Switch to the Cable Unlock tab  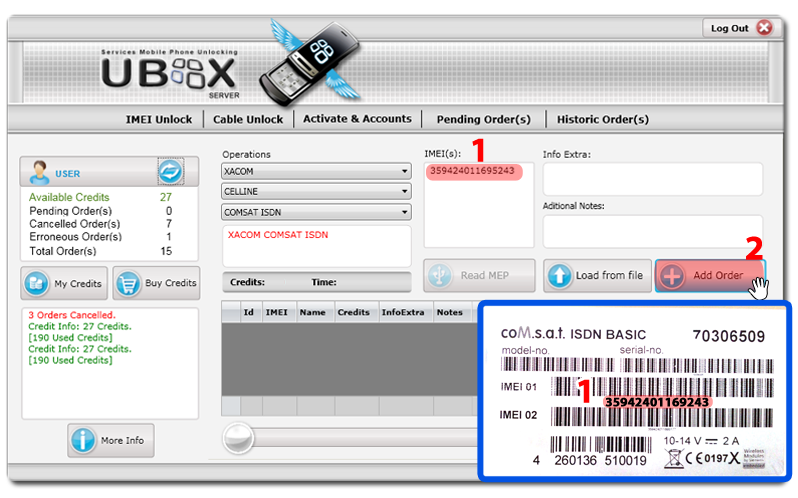click(x=248, y=120)
